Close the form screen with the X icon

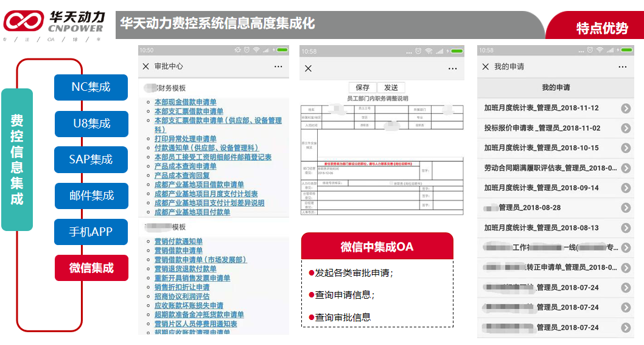pyautogui.click(x=309, y=69)
